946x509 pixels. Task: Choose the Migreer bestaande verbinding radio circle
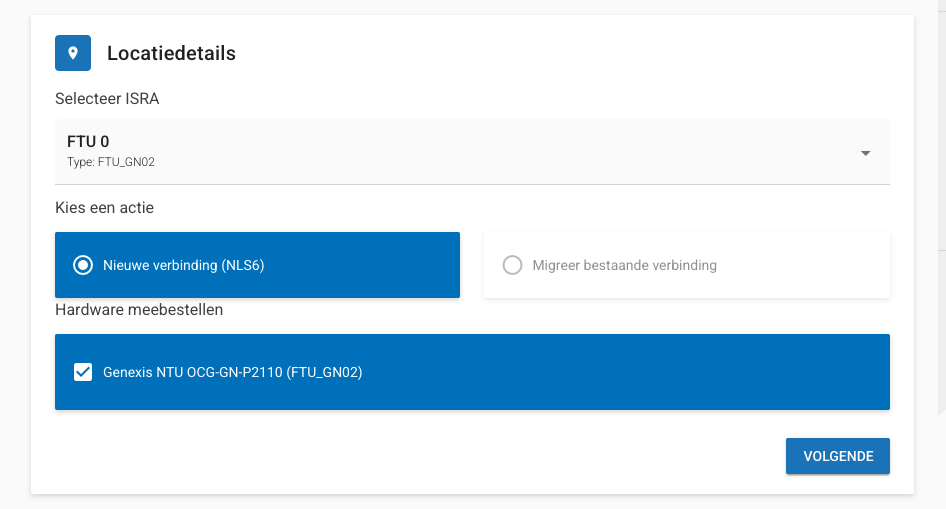click(x=512, y=265)
